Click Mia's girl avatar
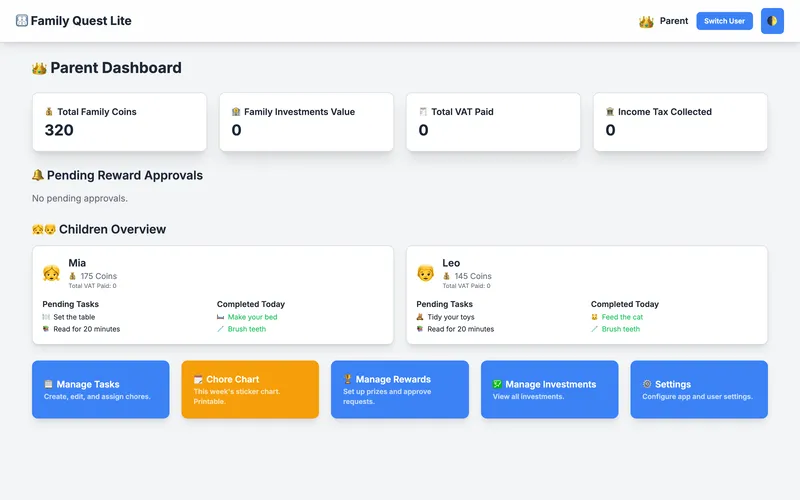Screen dimensions: 800x500 pyautogui.click(x=52, y=273)
